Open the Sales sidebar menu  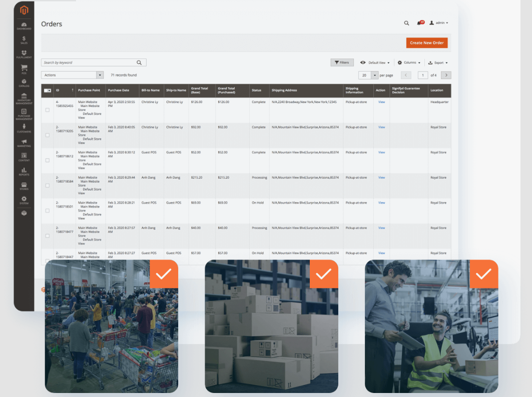pos(24,40)
